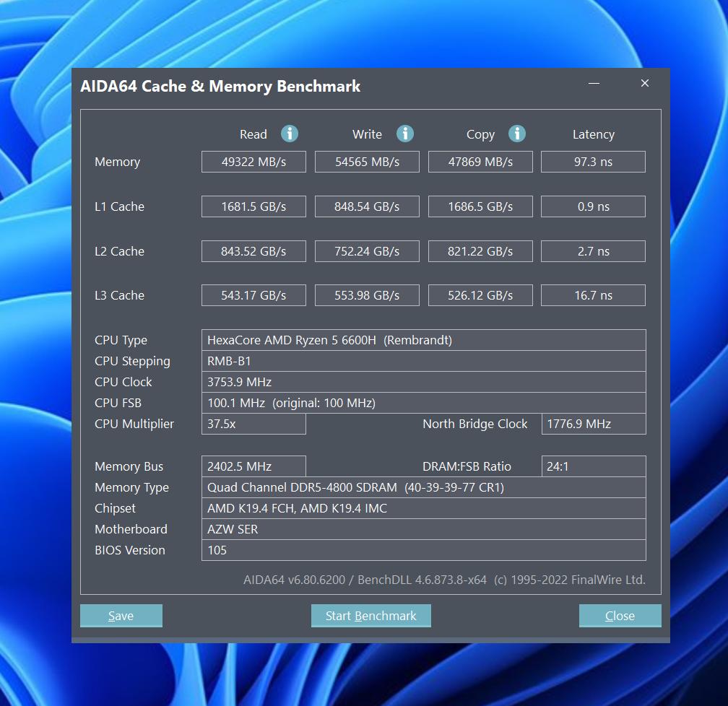Image resolution: width=728 pixels, height=706 pixels.
Task: Close the window with the X icon
Action: click(x=645, y=84)
